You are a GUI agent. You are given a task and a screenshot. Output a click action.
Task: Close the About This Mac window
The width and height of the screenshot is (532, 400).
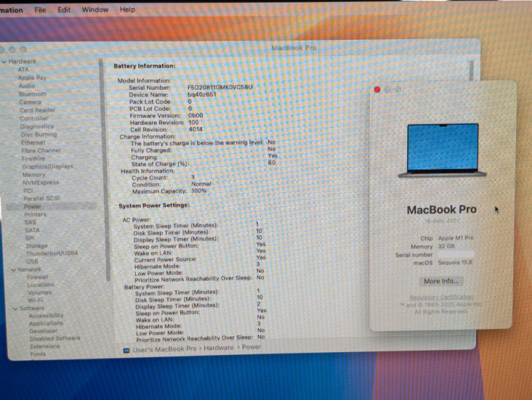click(377, 90)
